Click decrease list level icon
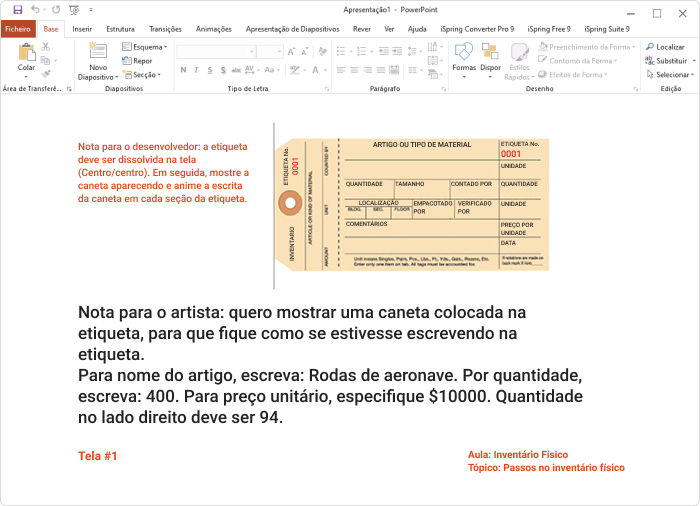 click(383, 52)
